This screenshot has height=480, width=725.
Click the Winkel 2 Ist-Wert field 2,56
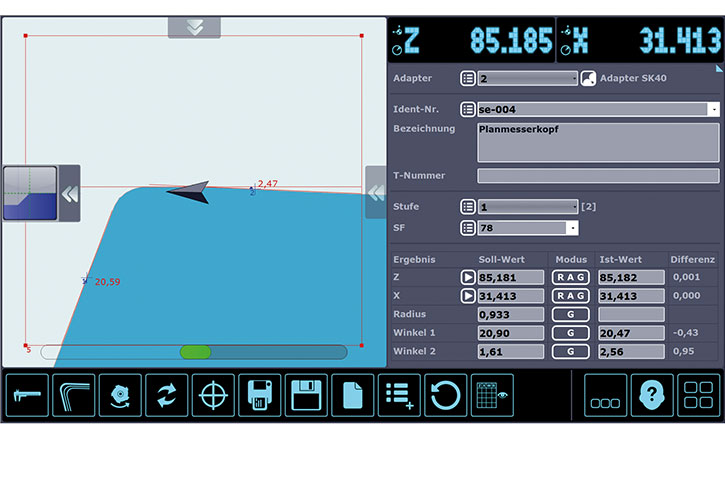(x=632, y=351)
